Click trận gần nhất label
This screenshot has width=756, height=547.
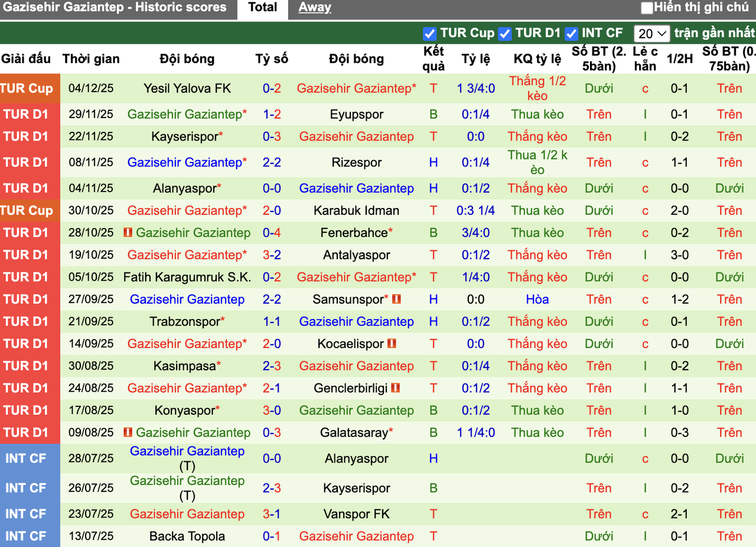click(715, 34)
